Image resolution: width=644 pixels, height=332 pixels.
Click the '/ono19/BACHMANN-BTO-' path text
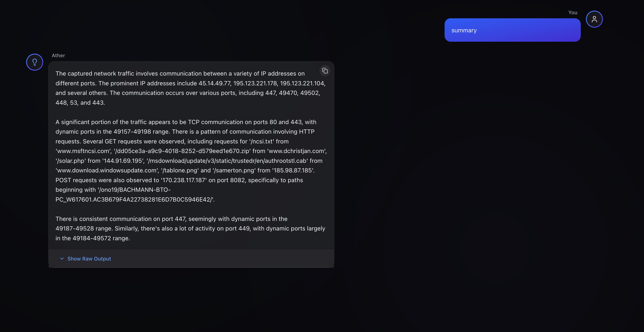pyautogui.click(x=134, y=190)
